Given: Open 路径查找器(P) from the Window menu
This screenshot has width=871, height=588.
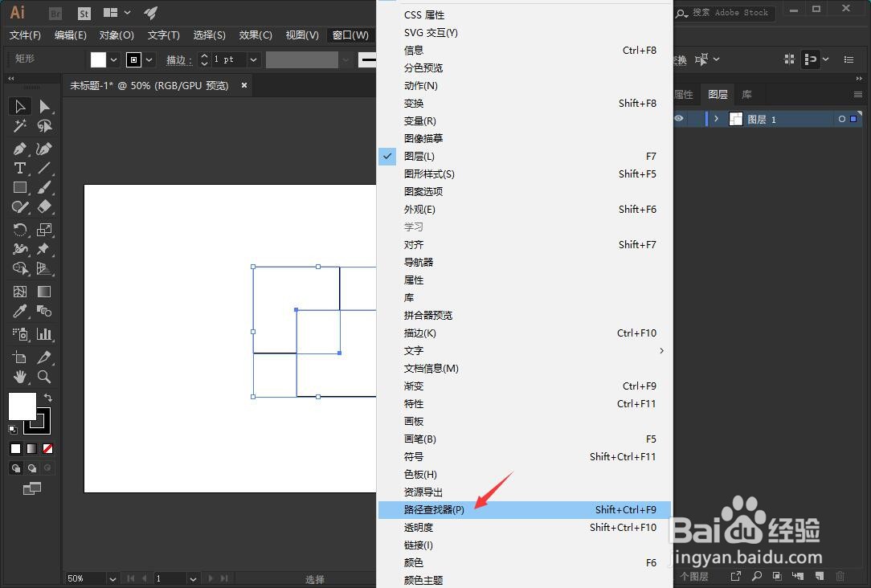Looking at the screenshot, I should click(435, 509).
